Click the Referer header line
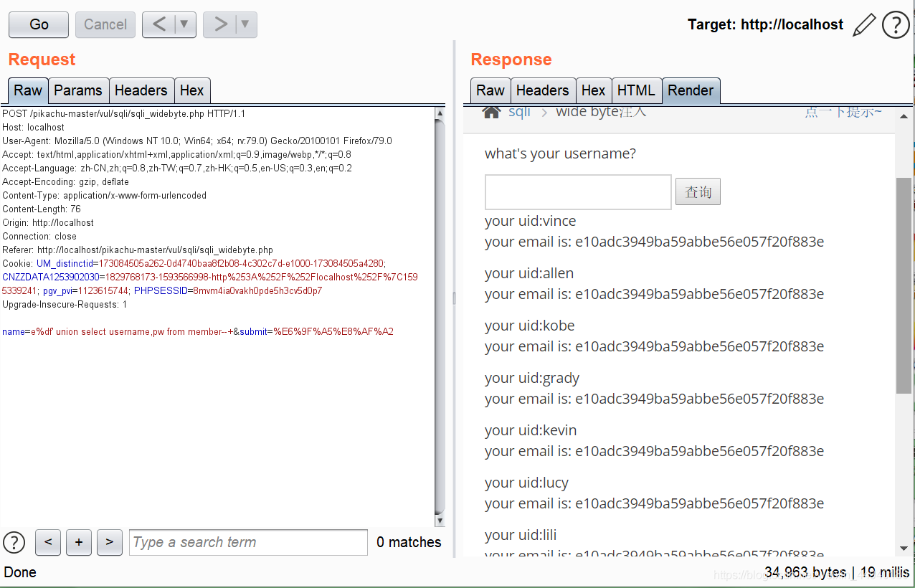915x588 pixels. coord(138,250)
